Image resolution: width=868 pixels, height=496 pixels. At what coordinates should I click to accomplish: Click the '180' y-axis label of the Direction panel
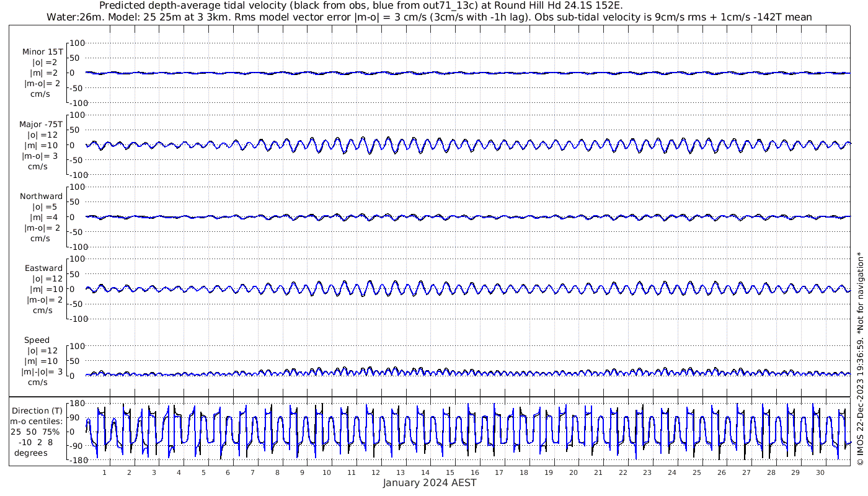[77, 404]
